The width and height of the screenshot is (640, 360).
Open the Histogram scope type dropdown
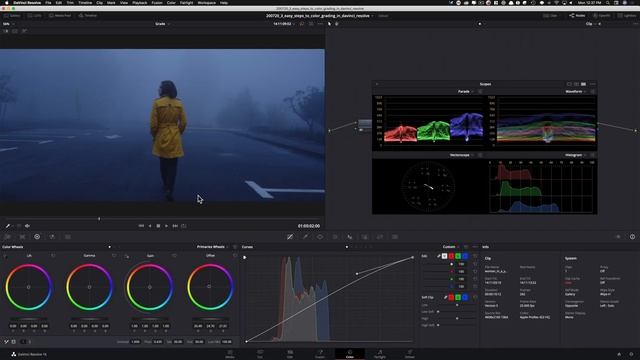pos(576,155)
